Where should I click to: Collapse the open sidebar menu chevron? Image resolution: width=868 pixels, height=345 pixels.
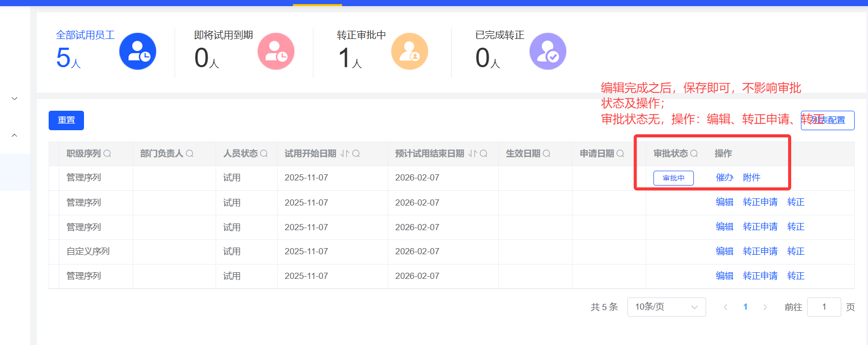pyautogui.click(x=14, y=135)
